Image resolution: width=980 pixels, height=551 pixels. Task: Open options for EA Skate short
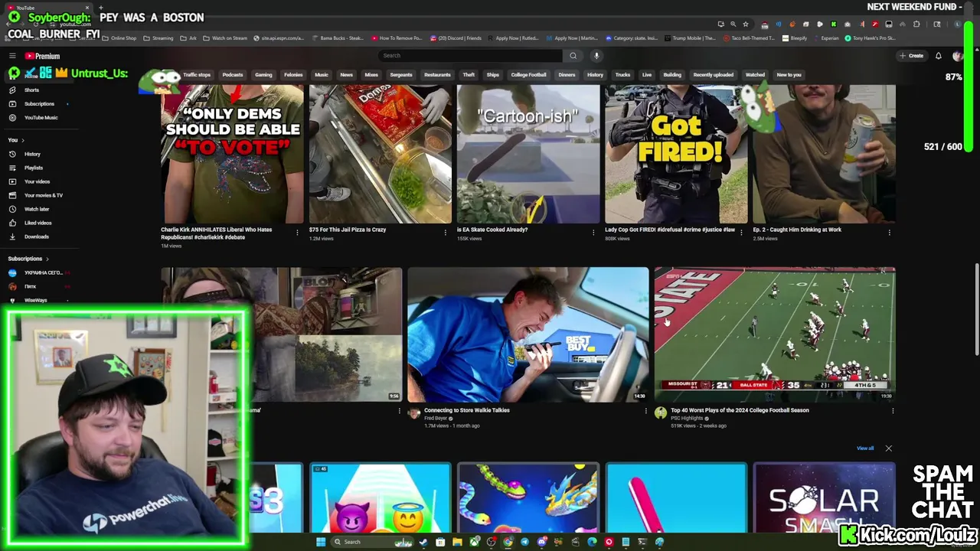pos(593,232)
